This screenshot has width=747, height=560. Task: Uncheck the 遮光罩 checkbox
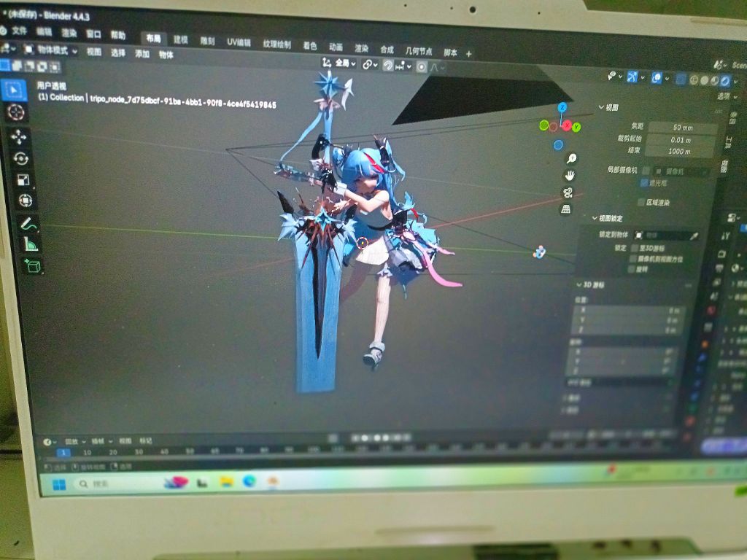(644, 183)
